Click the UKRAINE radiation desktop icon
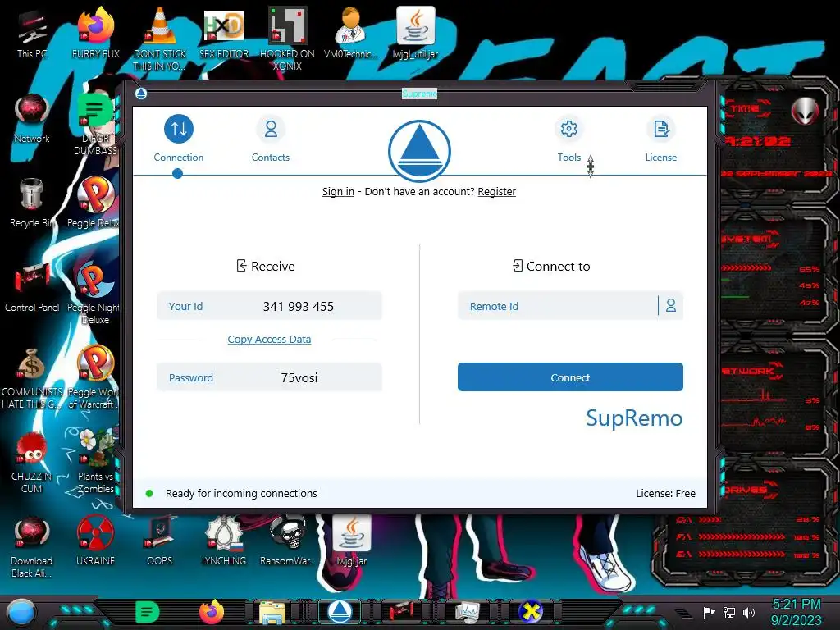 95,541
